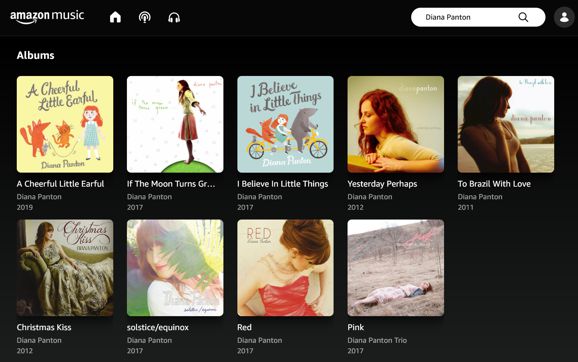Click the Red album title
The width and height of the screenshot is (578, 362).
coord(244,327)
